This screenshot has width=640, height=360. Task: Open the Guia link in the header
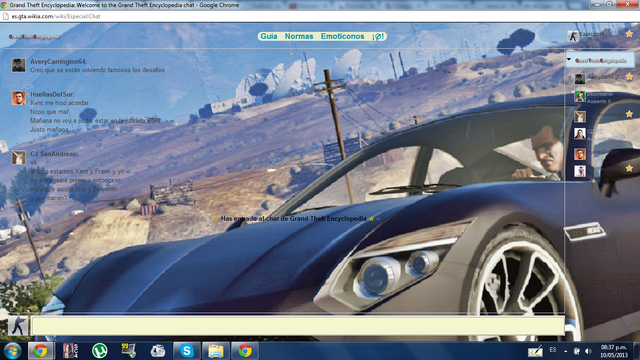pyautogui.click(x=269, y=36)
